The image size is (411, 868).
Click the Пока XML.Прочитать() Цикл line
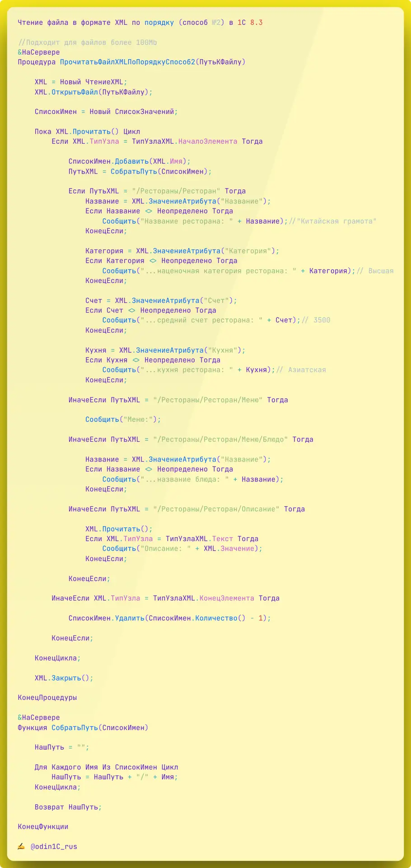point(87,132)
